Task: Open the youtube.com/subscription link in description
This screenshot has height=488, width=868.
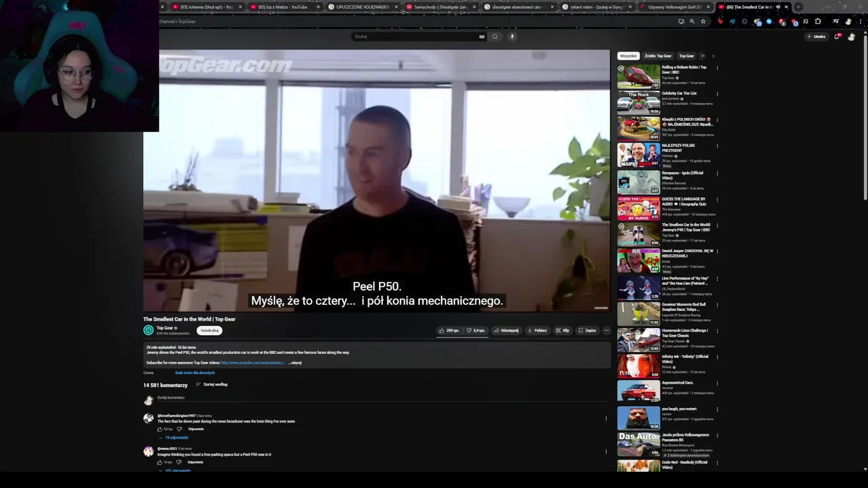Action: 252,363
